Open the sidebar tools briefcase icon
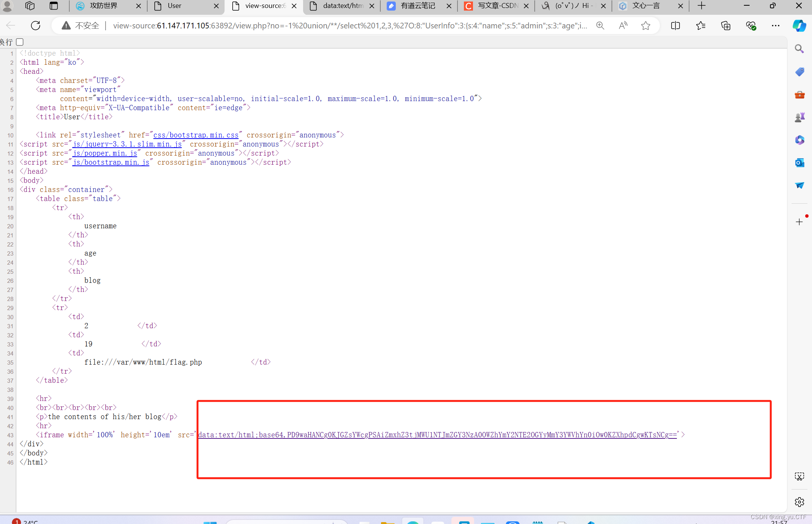 799,94
